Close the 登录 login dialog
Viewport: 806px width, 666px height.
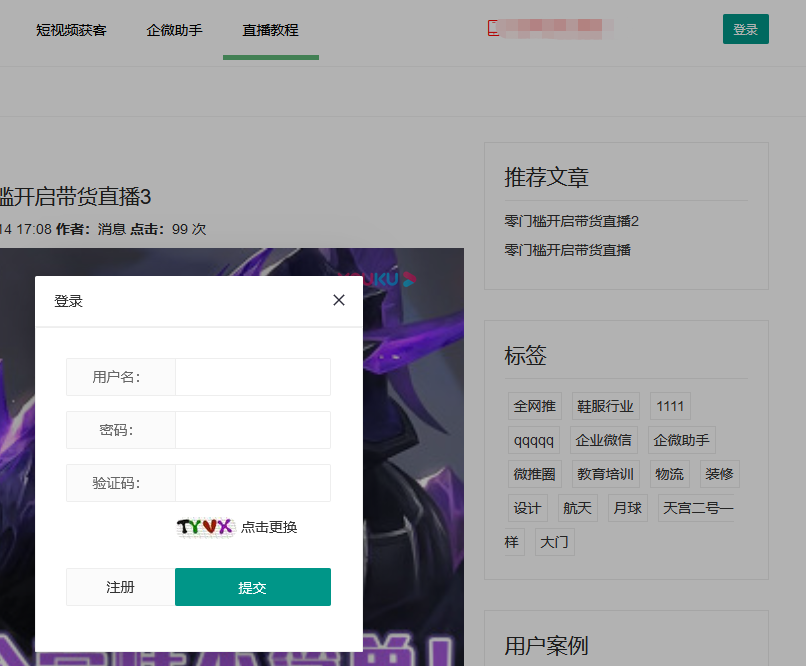[339, 300]
